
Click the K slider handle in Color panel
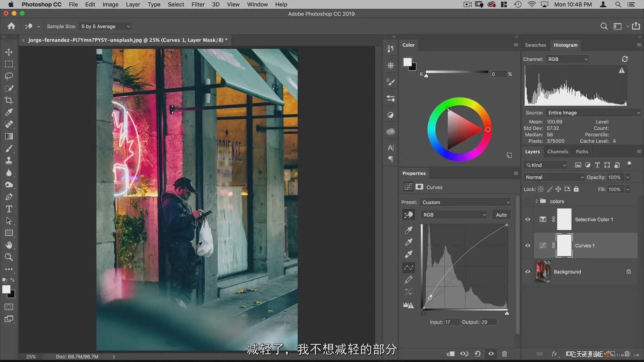pos(426,76)
